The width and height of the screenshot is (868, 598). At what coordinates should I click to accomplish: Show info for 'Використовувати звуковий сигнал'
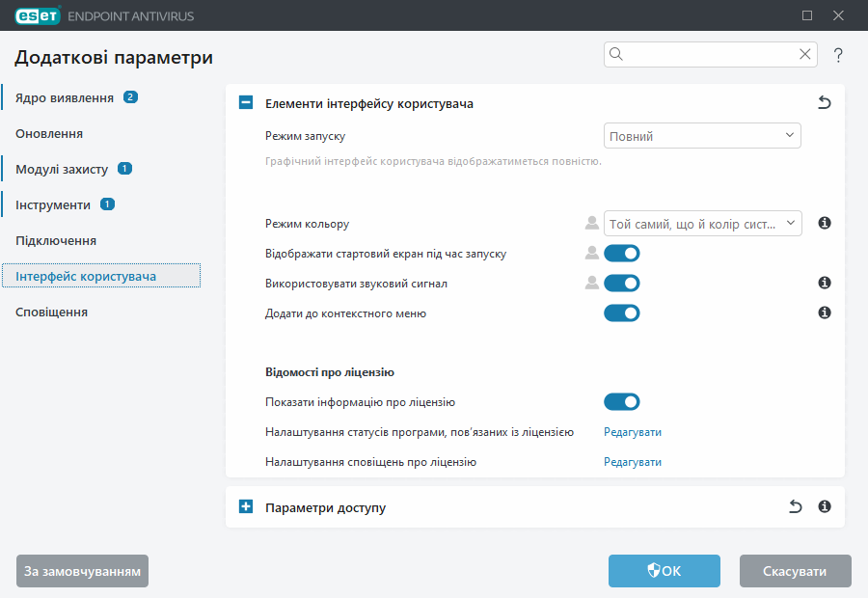click(825, 283)
